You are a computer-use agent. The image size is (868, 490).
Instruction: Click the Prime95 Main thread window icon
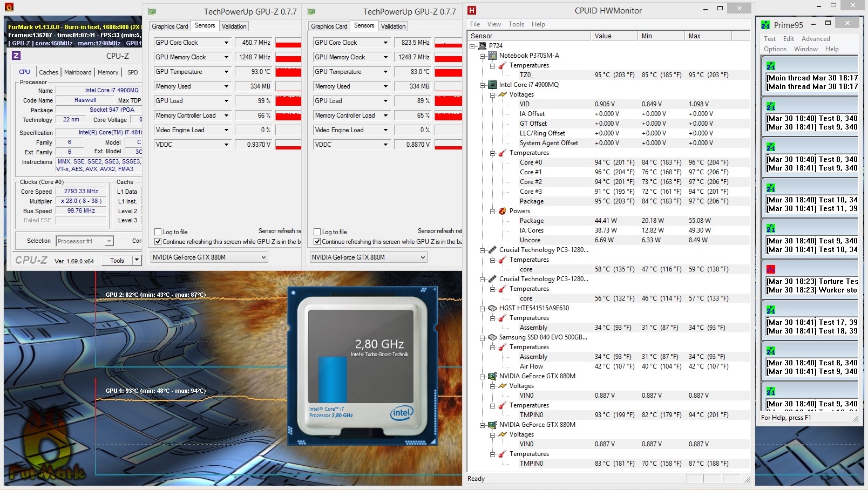pyautogui.click(x=771, y=66)
